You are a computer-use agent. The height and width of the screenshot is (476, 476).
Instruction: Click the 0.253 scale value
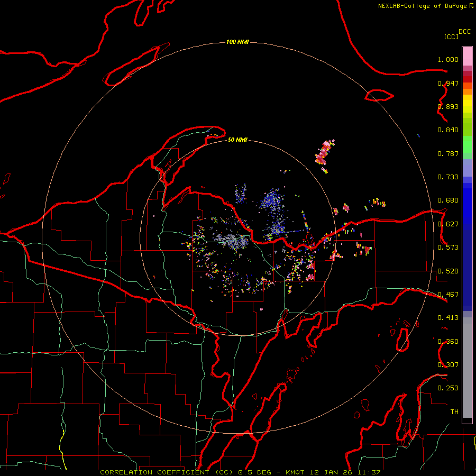click(448, 388)
